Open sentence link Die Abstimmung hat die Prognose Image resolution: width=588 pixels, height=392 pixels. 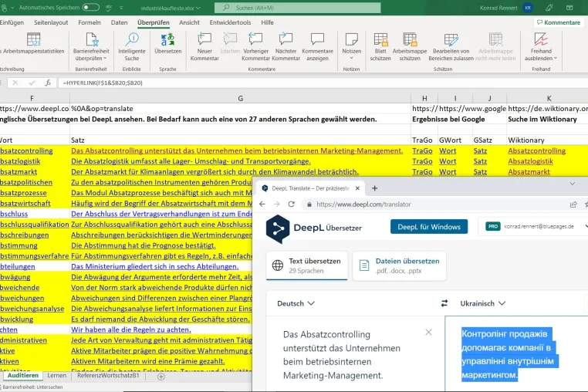click(x=144, y=245)
